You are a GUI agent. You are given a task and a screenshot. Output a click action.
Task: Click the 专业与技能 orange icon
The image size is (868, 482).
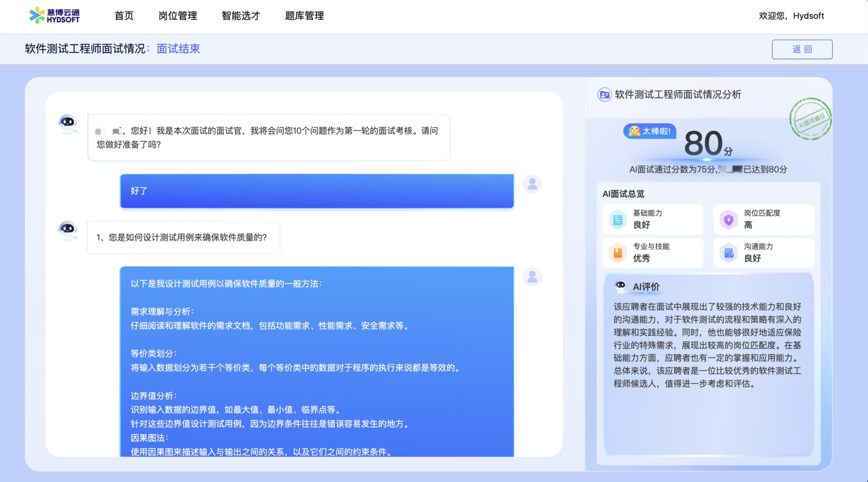[618, 253]
